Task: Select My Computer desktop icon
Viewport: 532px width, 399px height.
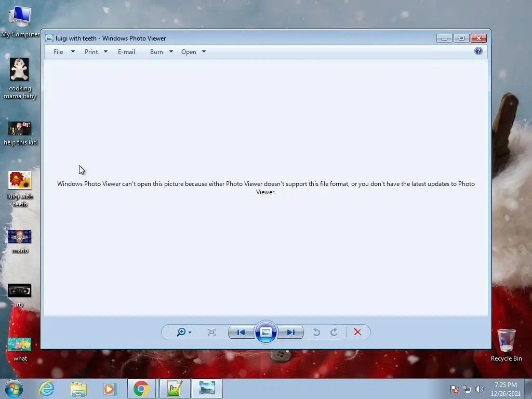Action: pyautogui.click(x=20, y=22)
